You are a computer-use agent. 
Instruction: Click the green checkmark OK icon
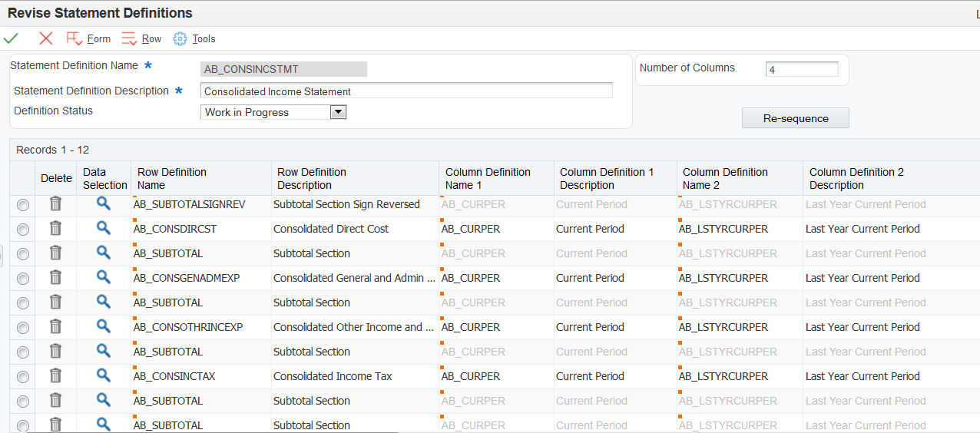12,38
